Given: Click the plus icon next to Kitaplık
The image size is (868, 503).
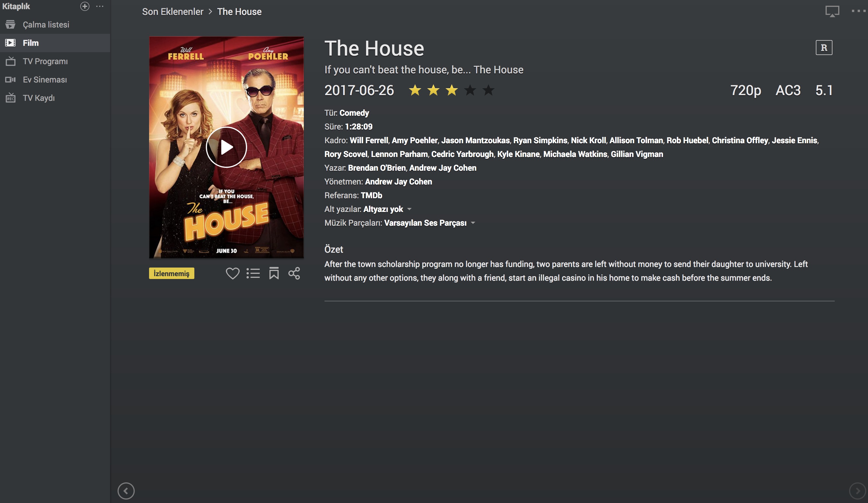Looking at the screenshot, I should click(x=85, y=6).
